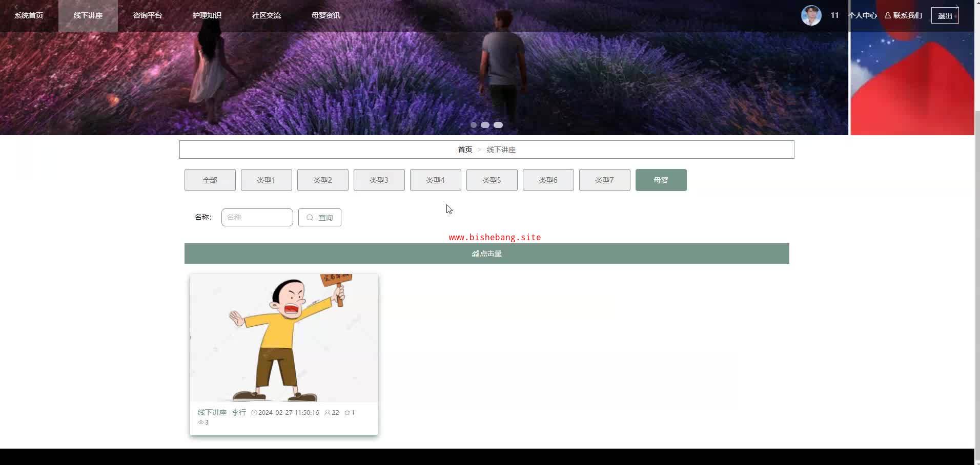The height and width of the screenshot is (465, 980).
Task: Click the 查询 search button
Action: point(320,217)
